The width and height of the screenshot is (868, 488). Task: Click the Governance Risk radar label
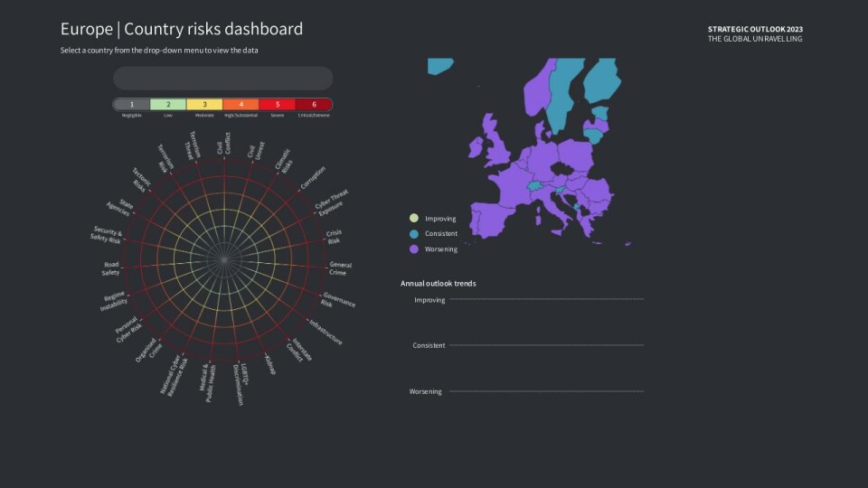pos(337,300)
